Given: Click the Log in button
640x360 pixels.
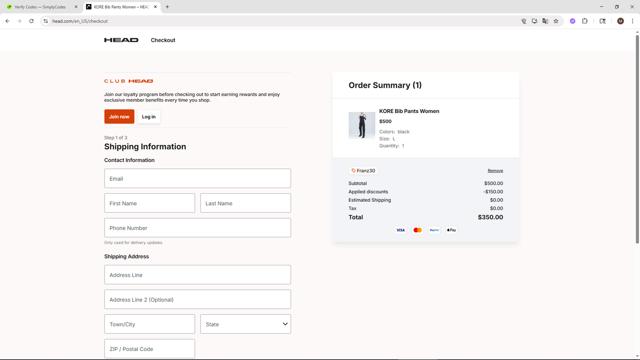Looking at the screenshot, I should coord(149,117).
